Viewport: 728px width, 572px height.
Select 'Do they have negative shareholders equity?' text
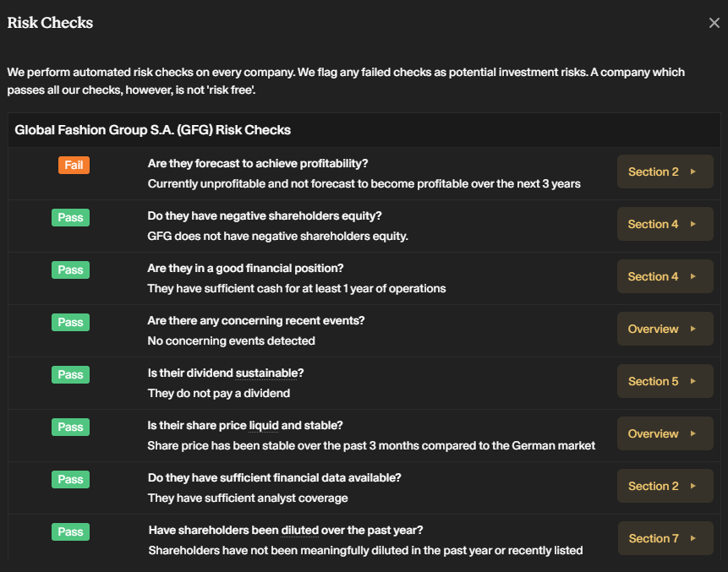coord(265,216)
